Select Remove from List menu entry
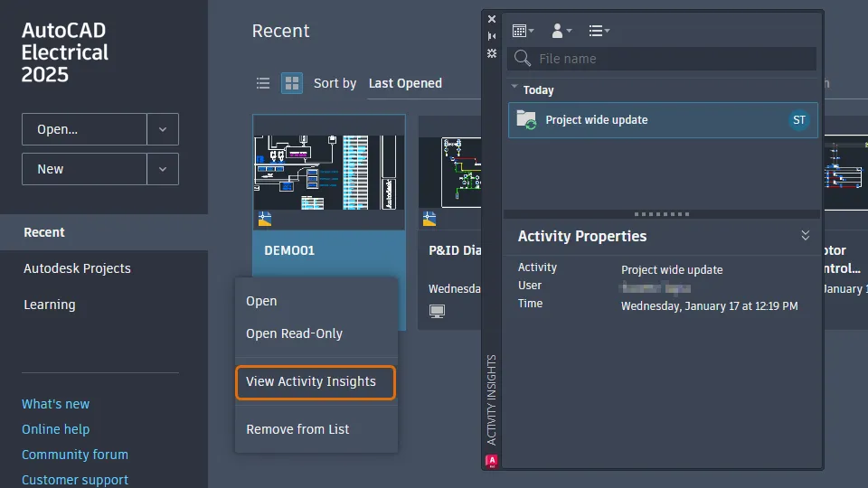This screenshot has height=488, width=868. (297, 429)
